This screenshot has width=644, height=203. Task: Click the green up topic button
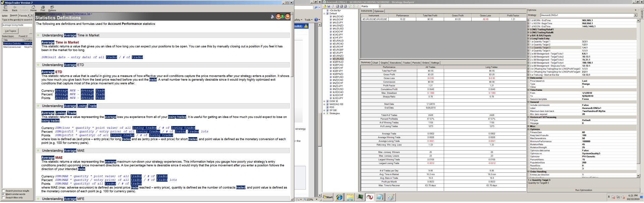283,16
